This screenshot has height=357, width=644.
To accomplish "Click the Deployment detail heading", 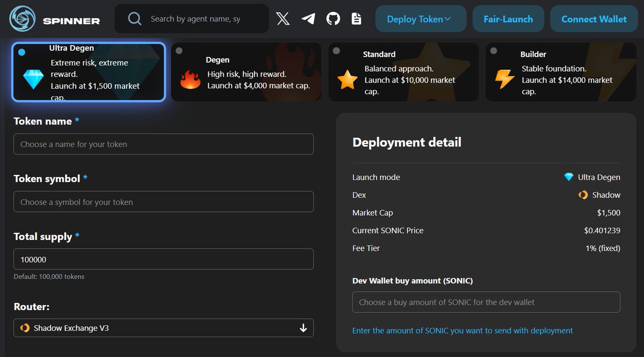I will click(407, 142).
